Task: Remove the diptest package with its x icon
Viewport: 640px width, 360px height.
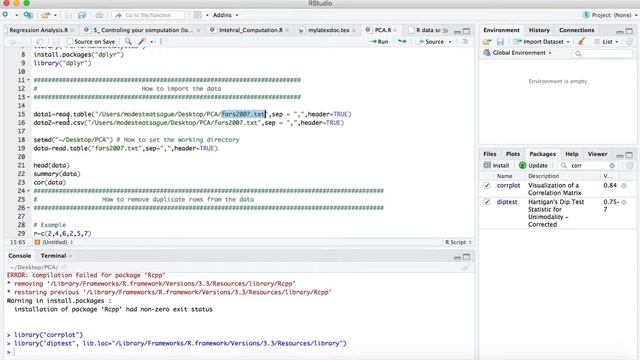Action: point(624,202)
